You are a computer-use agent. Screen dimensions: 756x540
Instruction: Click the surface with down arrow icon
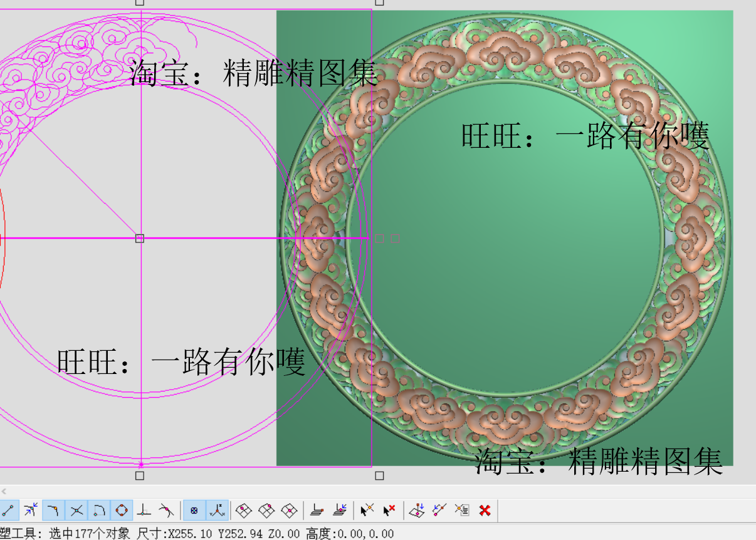click(x=417, y=511)
